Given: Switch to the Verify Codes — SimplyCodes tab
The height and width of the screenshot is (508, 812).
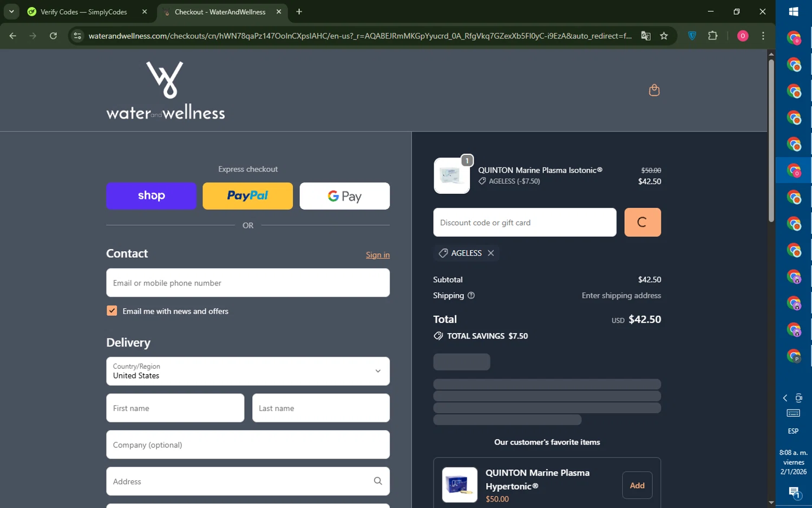Looking at the screenshot, I should pos(88,11).
